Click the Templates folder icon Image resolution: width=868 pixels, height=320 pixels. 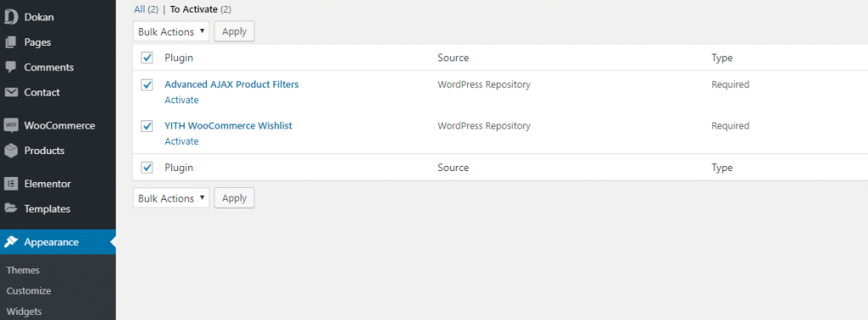point(10,208)
